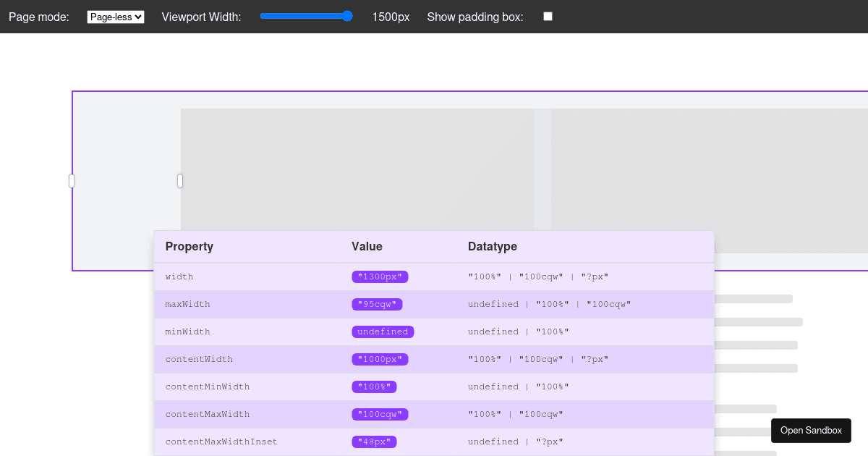Click the Viewport Width slider thumb
868x456 pixels.
point(346,15)
